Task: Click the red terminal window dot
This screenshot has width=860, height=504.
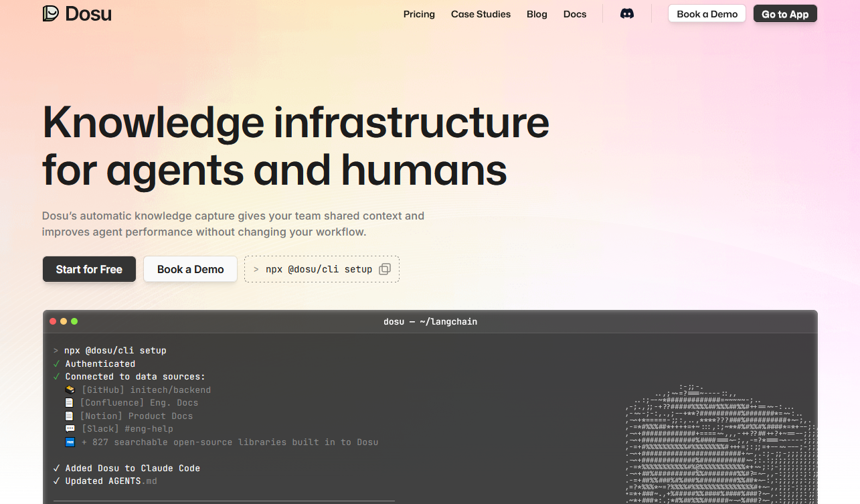Action: pyautogui.click(x=53, y=321)
